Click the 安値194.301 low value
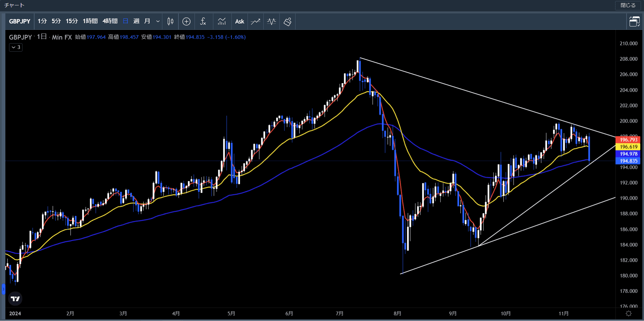This screenshot has height=321, width=644. pos(156,37)
